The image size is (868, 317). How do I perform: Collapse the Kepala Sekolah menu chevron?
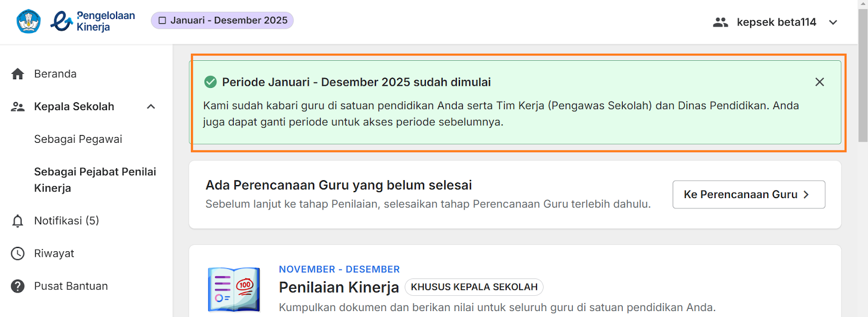151,107
